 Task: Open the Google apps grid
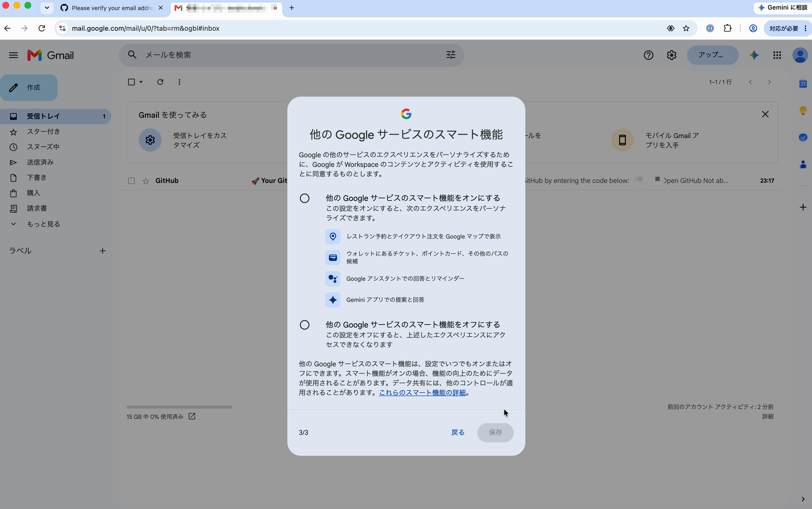tap(777, 55)
